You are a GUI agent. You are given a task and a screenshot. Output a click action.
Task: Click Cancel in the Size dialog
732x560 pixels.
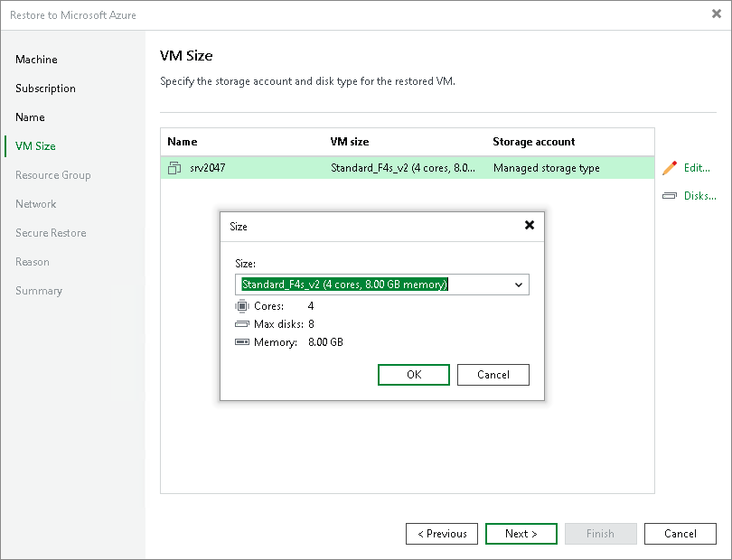(x=493, y=375)
